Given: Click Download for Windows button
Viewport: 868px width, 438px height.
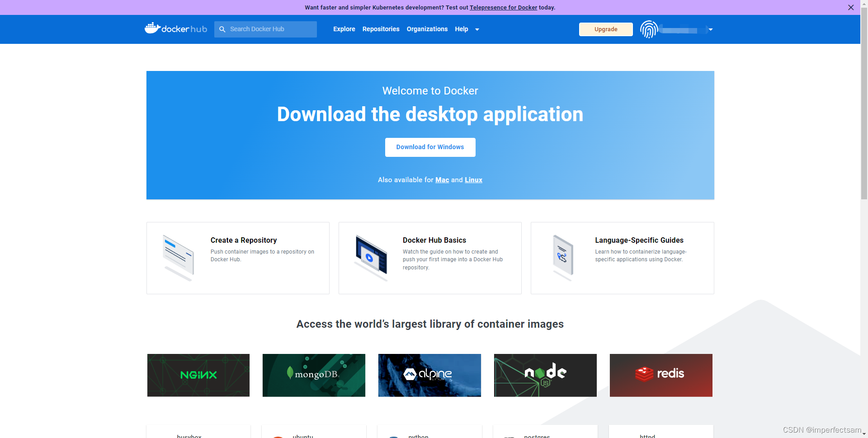Looking at the screenshot, I should coord(430,147).
